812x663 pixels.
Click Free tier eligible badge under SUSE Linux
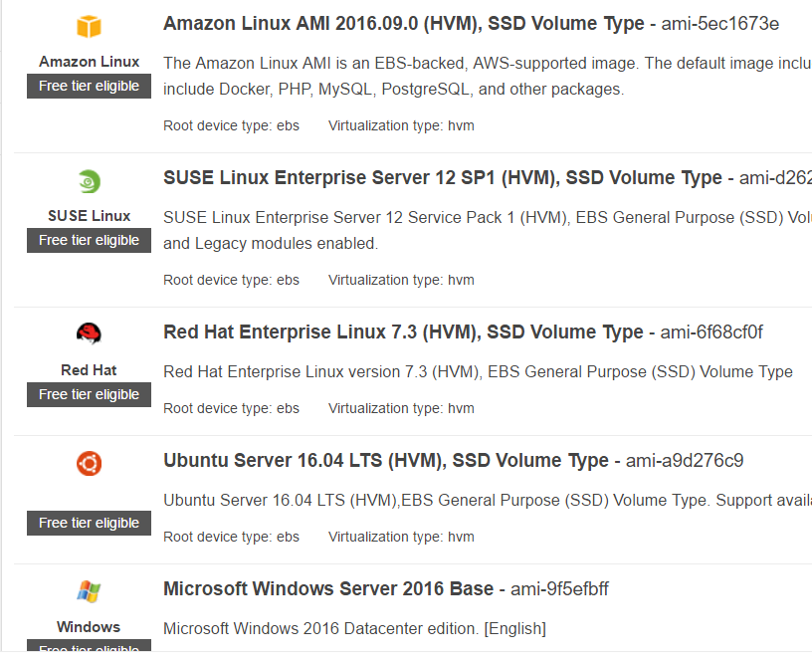[90, 240]
